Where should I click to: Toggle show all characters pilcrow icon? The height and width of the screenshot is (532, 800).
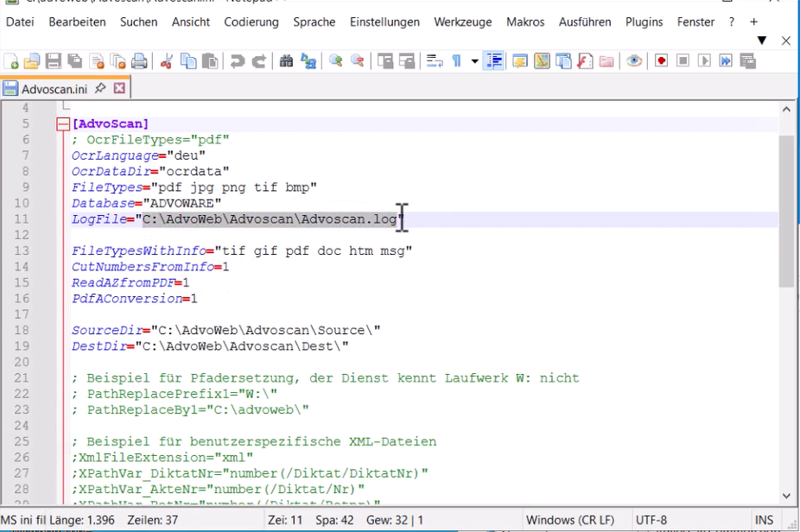point(457,61)
